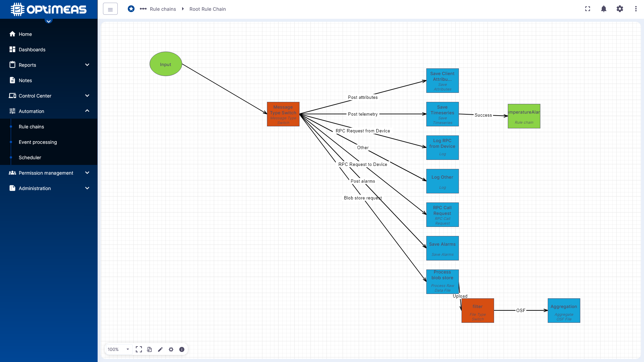
Task: Click Root Rule Chain breadcrumb text
Action: (x=208, y=9)
